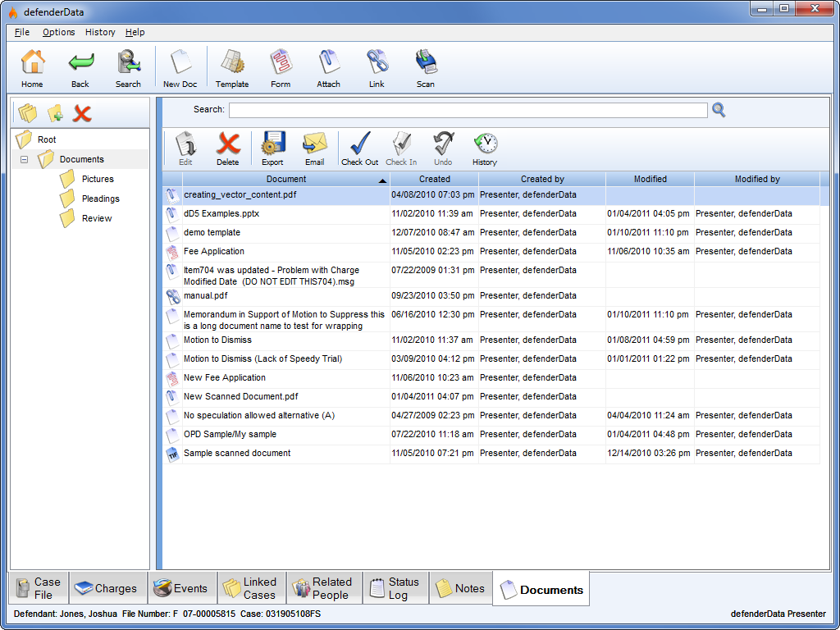Switch to the Events tab

click(x=181, y=588)
